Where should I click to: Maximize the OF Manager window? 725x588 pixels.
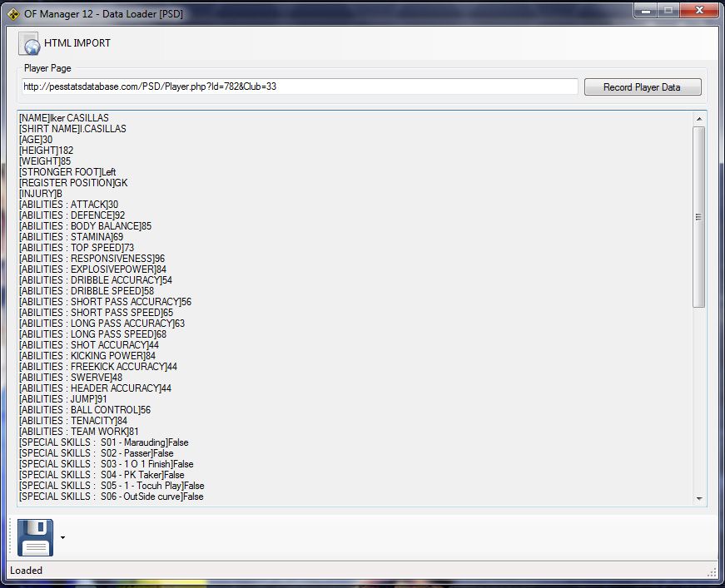coord(667,10)
